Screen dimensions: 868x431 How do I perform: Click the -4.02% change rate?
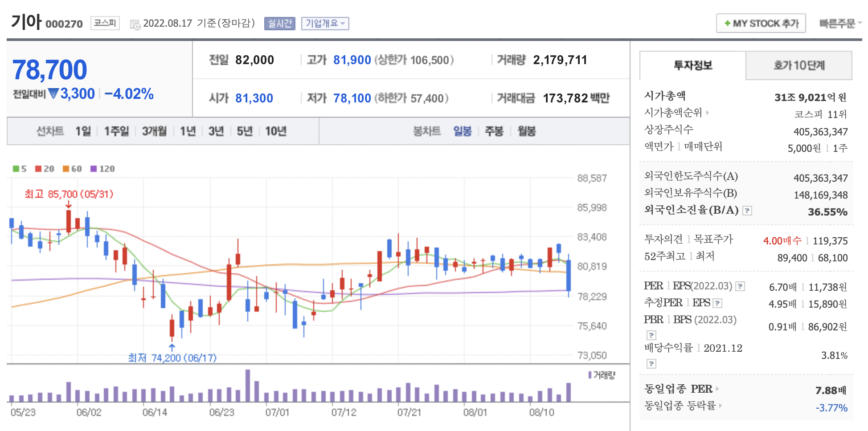point(129,94)
